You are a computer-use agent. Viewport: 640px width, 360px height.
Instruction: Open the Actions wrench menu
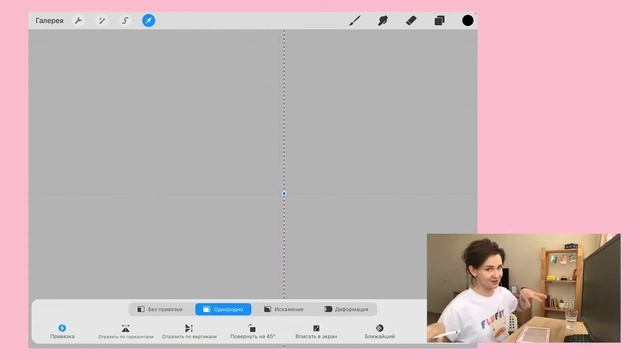78,20
